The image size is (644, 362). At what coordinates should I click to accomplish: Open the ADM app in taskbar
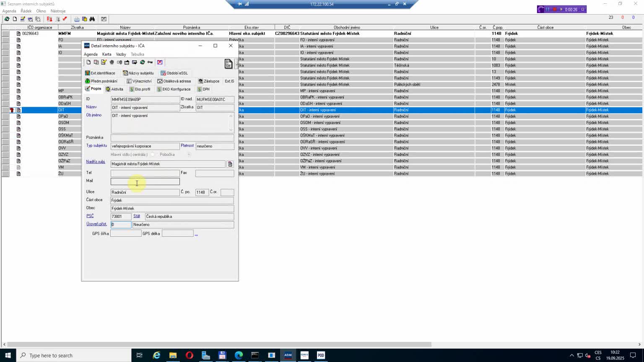[288, 355]
